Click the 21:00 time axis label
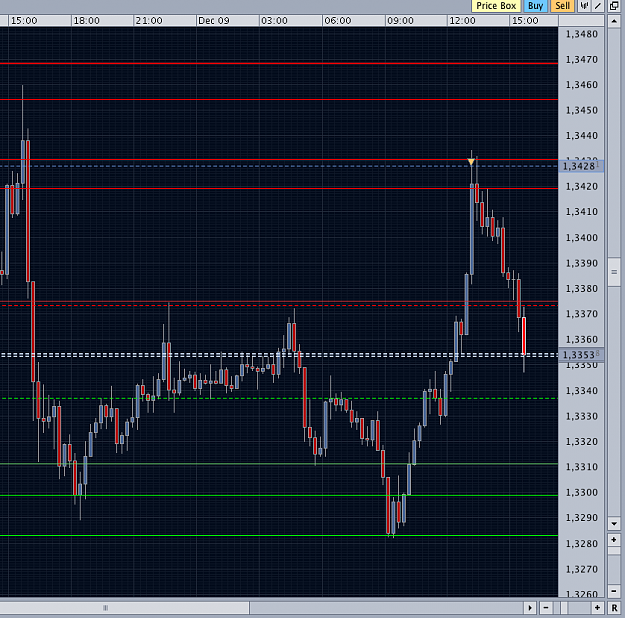This screenshot has height=618, width=625. click(x=149, y=21)
